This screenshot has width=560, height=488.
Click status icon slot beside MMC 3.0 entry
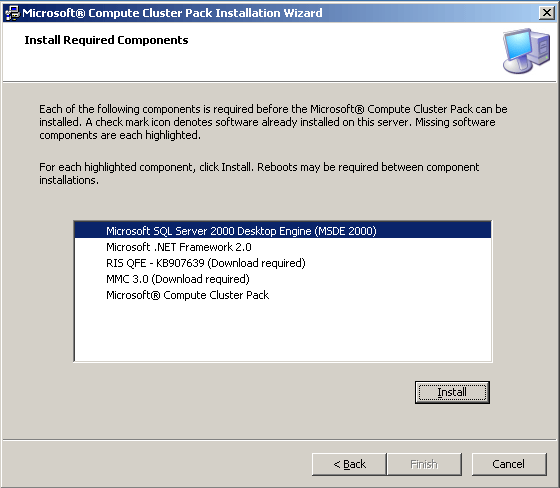(x=90, y=279)
